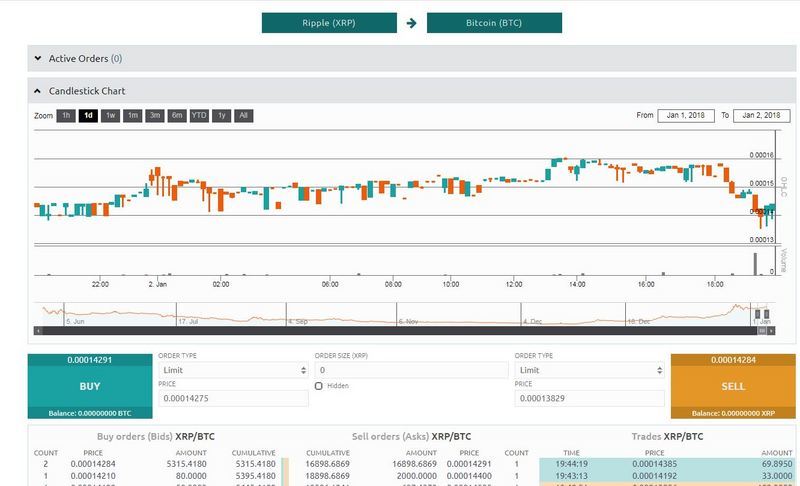Click the Order Size (XRP) input field
This screenshot has height=486, width=800.
(x=412, y=370)
